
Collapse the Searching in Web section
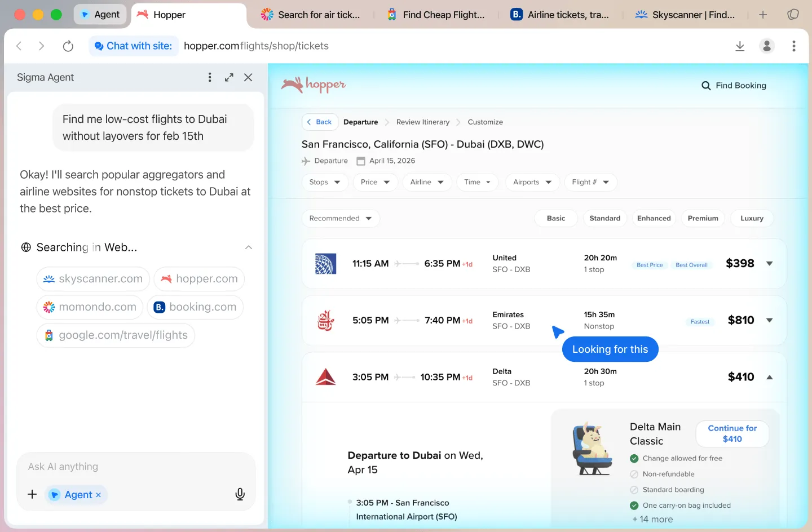click(x=249, y=247)
